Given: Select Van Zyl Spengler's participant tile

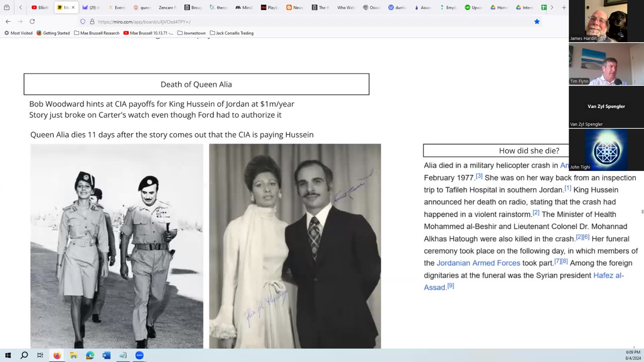Looking at the screenshot, I should (606, 107).
